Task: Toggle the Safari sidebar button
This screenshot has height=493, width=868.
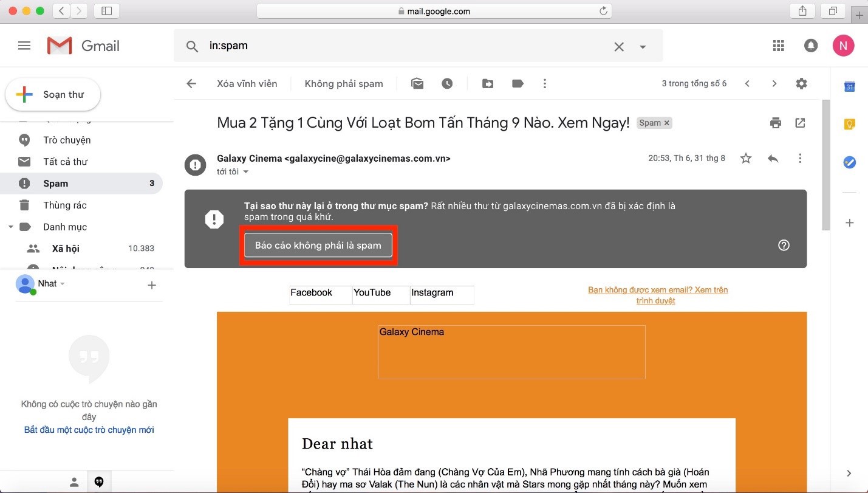Action: (107, 11)
